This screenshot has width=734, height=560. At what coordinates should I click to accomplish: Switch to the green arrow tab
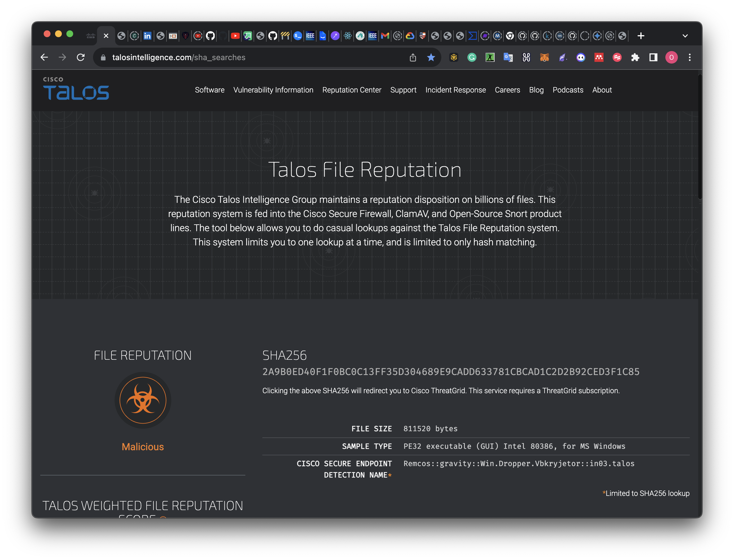[x=248, y=36]
